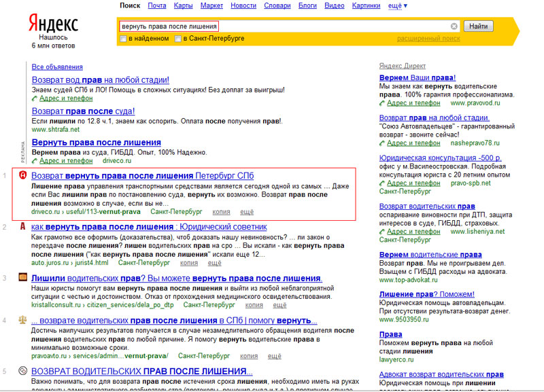Screen dimensions: 544x392
Task: Open sidebar ad 'Вернем водительские права'
Action: pos(430,255)
